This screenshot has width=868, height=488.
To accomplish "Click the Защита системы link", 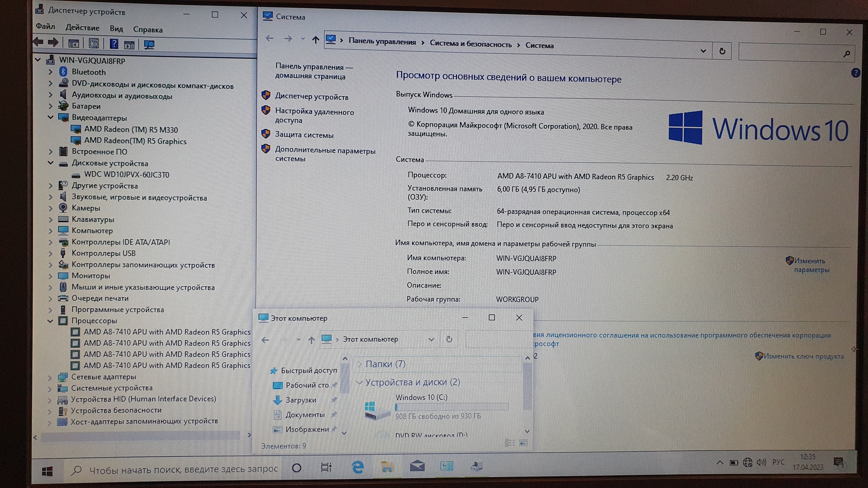I will coord(304,135).
